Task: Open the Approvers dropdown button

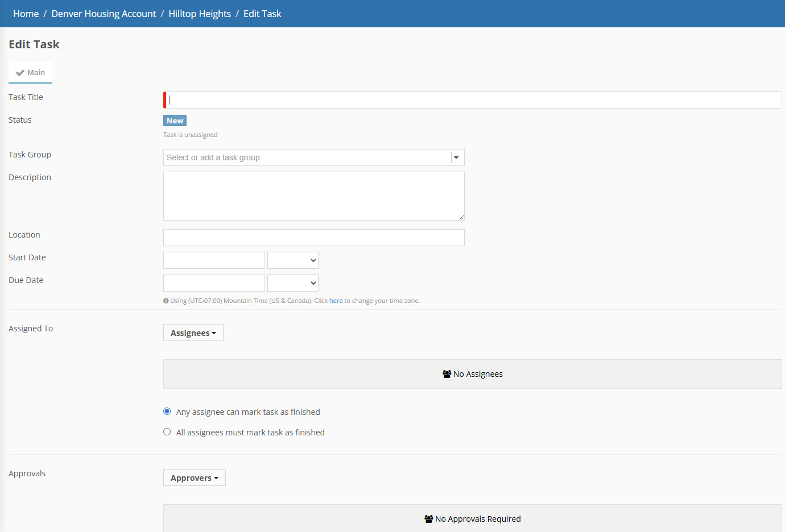Action: pos(195,477)
